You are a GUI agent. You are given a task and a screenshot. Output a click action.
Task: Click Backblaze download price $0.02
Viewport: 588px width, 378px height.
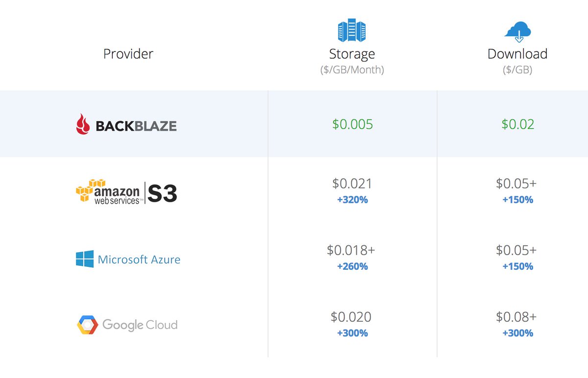pyautogui.click(x=518, y=124)
